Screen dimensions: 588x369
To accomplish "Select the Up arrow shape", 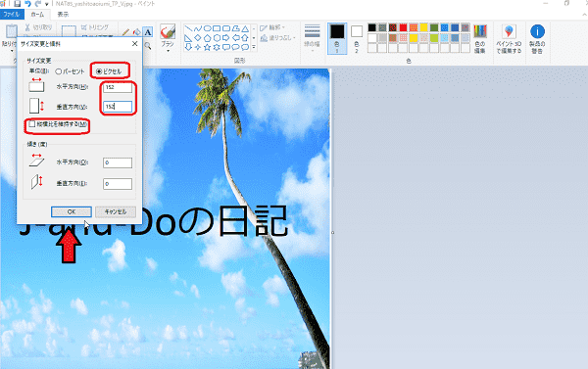I will point(245,38).
